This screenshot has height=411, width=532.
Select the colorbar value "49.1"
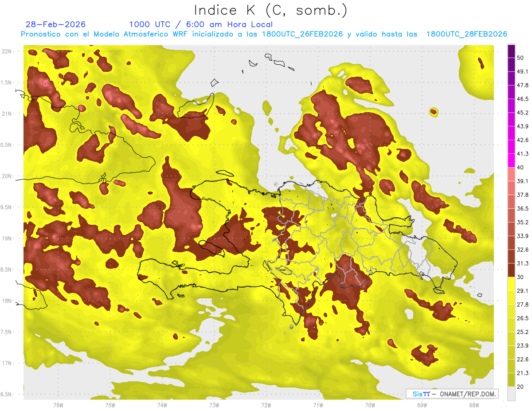pyautogui.click(x=523, y=72)
